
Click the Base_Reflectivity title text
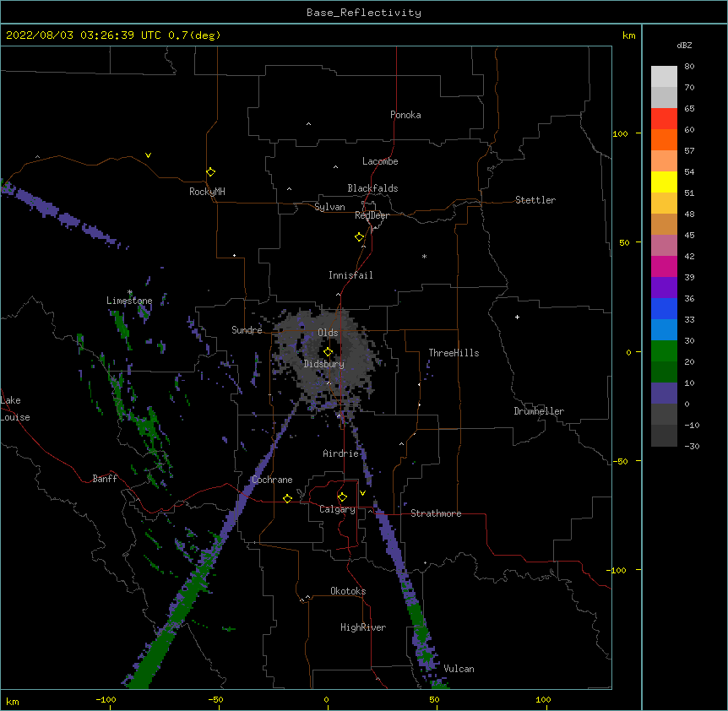(364, 13)
